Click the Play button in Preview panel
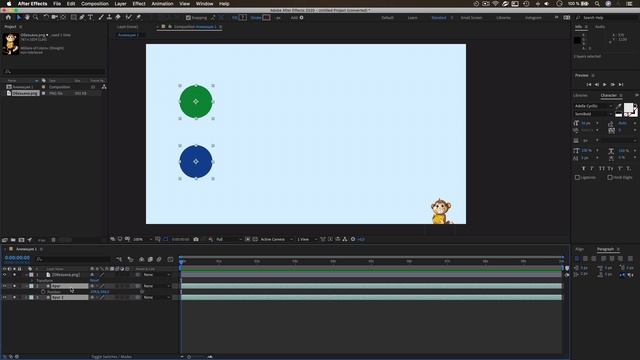This screenshot has height=360, width=640. [604, 84]
